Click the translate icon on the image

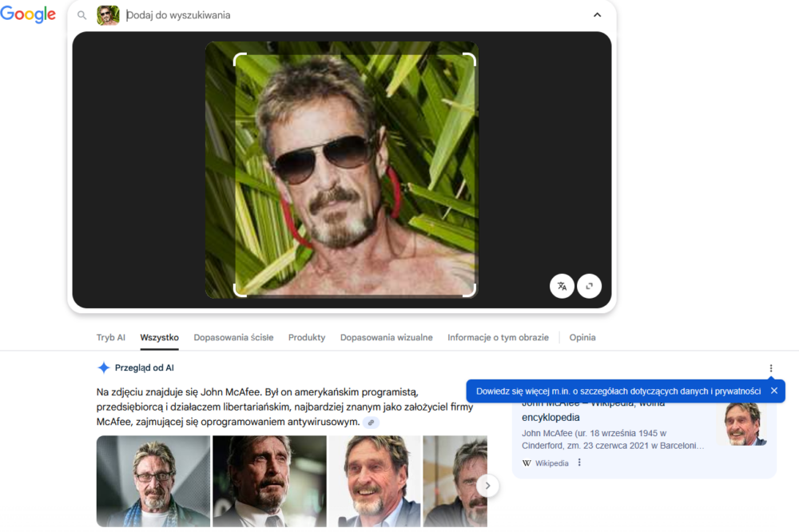pyautogui.click(x=562, y=286)
